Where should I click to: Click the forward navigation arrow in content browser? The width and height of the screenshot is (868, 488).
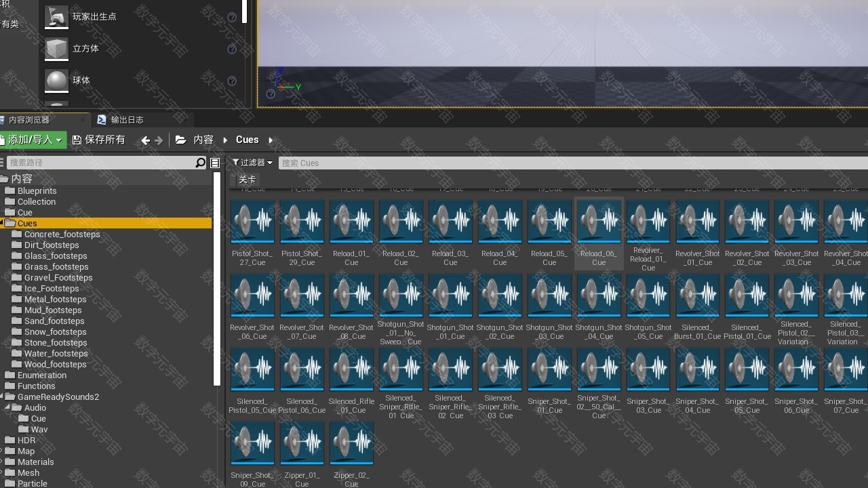point(159,140)
